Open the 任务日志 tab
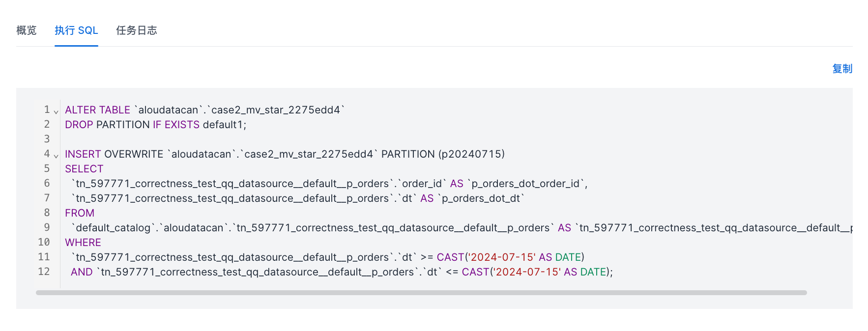Image resolution: width=868 pixels, height=331 pixels. [136, 30]
